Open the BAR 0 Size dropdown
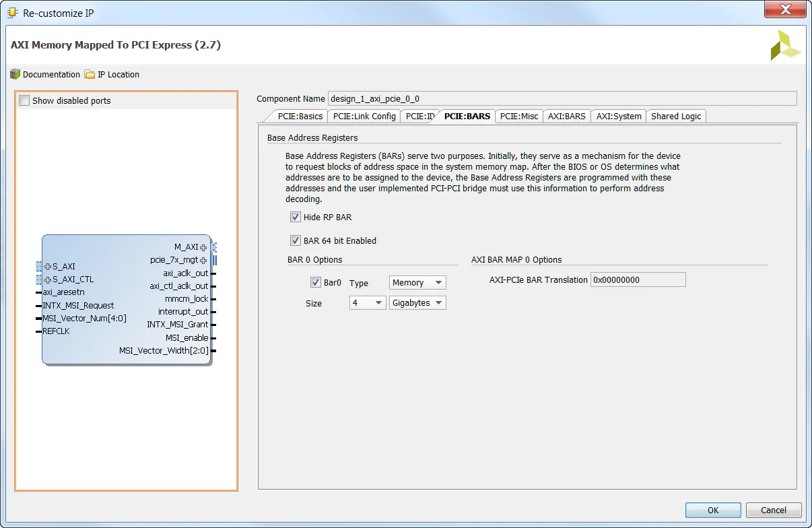This screenshot has width=812, height=528. pos(367,302)
